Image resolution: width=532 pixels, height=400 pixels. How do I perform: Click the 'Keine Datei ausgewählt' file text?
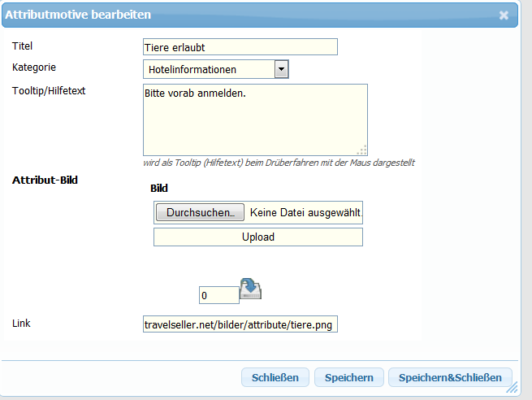pos(305,213)
